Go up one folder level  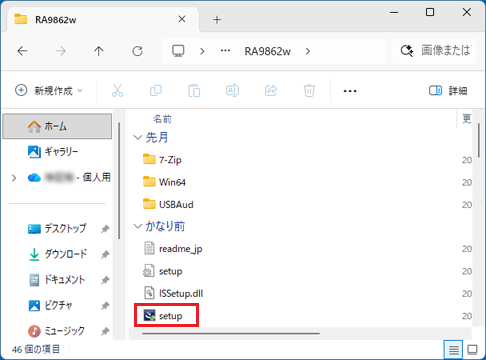click(99, 51)
